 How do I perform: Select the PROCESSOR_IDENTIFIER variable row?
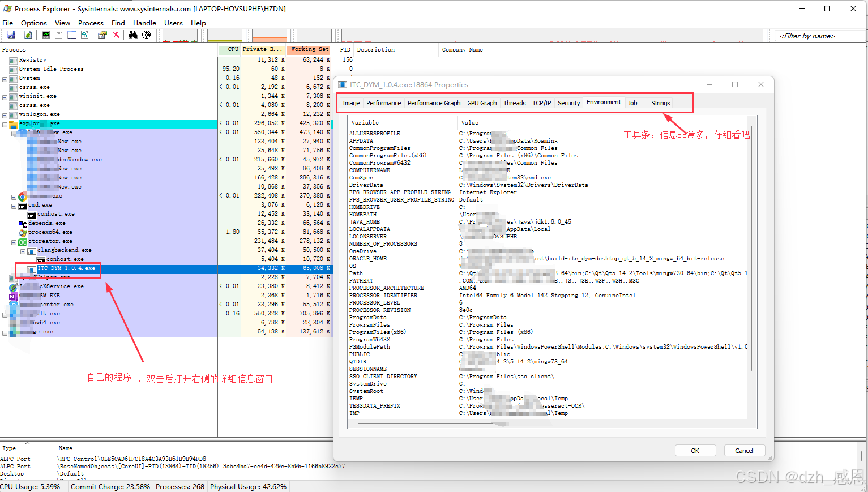(548, 296)
